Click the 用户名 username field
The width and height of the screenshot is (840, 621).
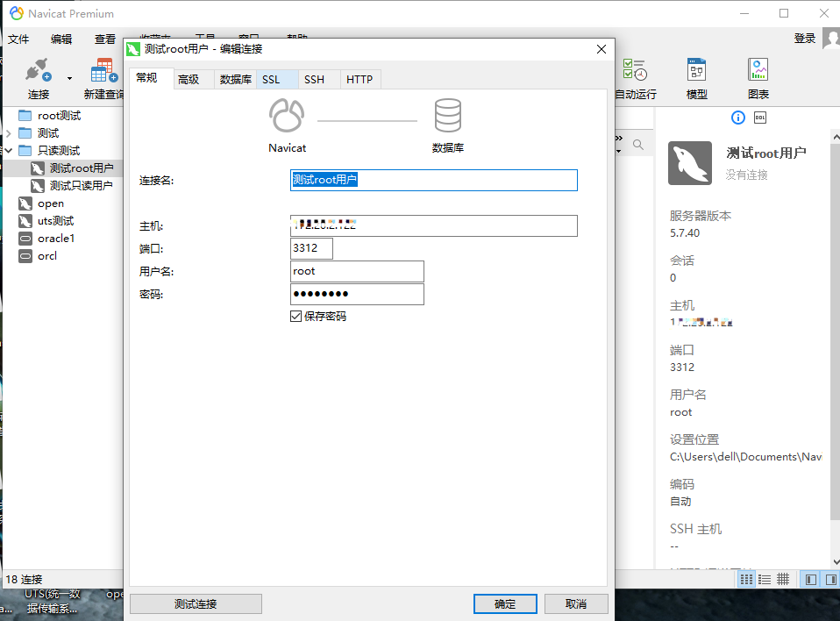tap(358, 271)
